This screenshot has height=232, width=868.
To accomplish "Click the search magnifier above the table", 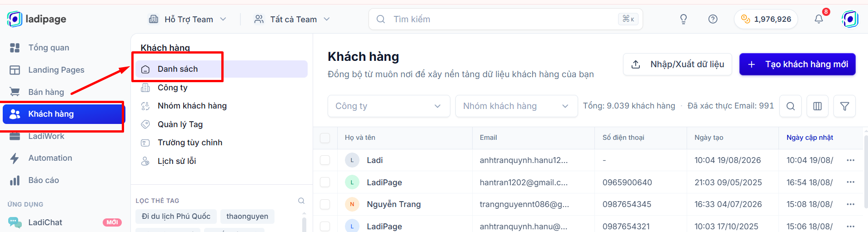I will tap(790, 106).
